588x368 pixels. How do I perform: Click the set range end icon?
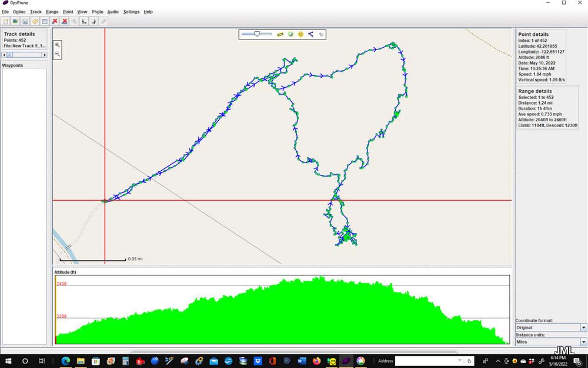pyautogui.click(x=94, y=21)
